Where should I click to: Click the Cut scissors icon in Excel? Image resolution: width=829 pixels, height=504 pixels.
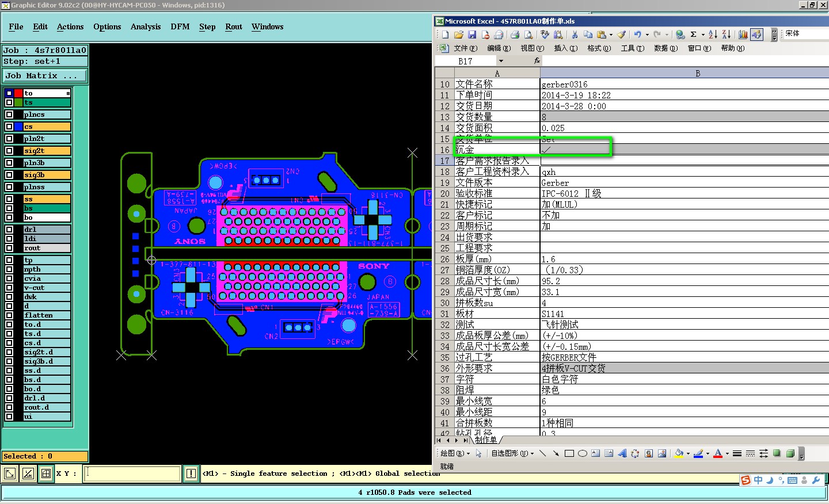pos(575,35)
